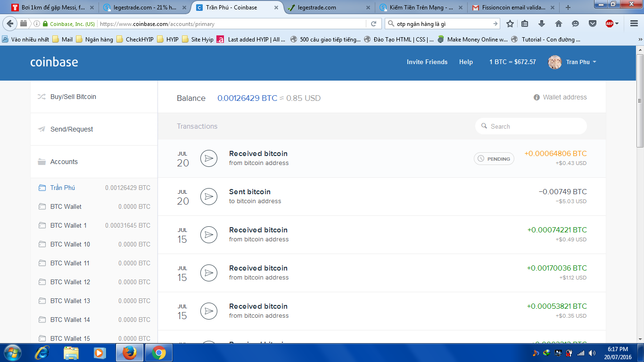Open the 'Last added HYIP' bookmark
The width and height of the screenshot is (644, 362).
pos(251,40)
